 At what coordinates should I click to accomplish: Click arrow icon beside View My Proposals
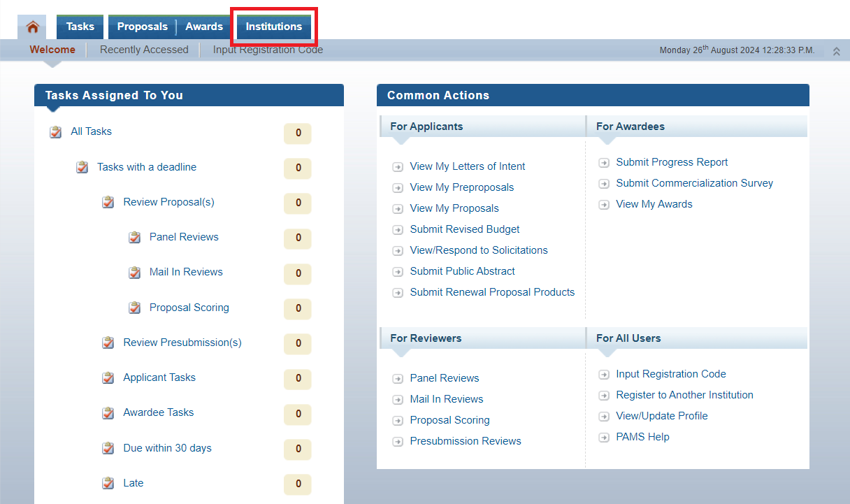click(398, 209)
